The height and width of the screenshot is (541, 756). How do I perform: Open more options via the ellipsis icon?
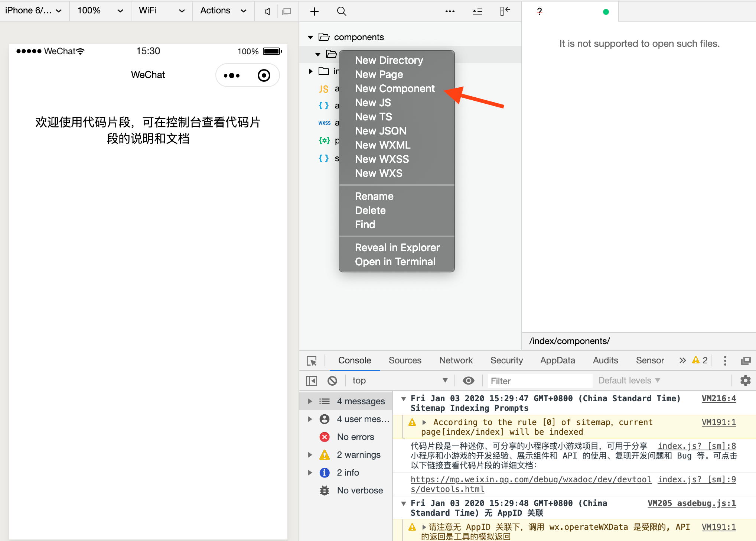[450, 11]
